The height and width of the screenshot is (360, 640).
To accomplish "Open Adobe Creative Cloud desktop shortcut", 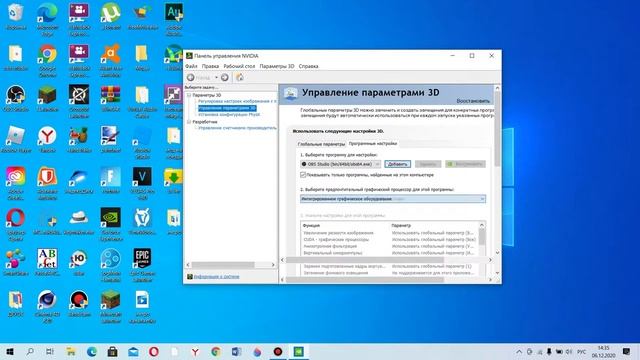I will tap(16, 183).
